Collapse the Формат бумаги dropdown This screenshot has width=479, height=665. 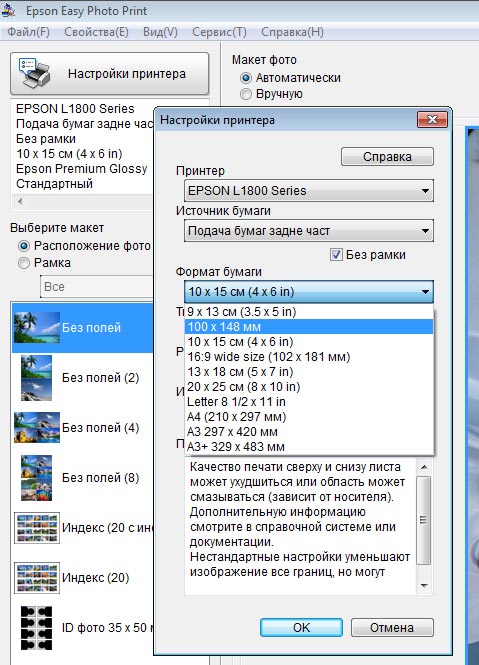pyautogui.click(x=309, y=291)
